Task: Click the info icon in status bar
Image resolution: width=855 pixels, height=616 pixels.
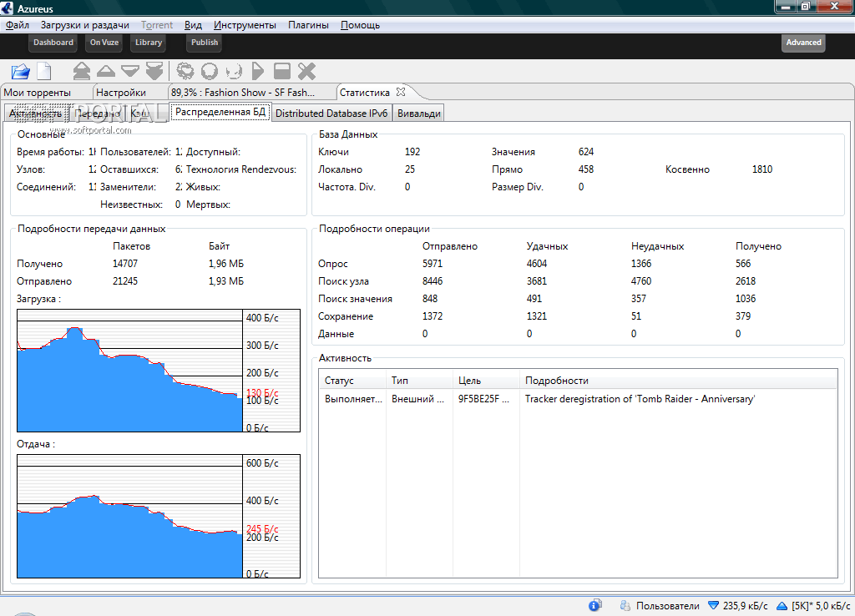Action: [595, 605]
